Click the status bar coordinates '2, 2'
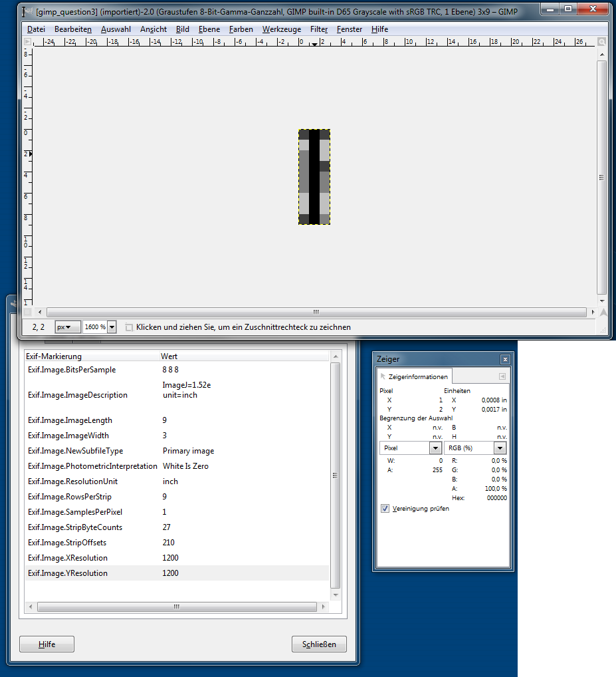 click(39, 327)
